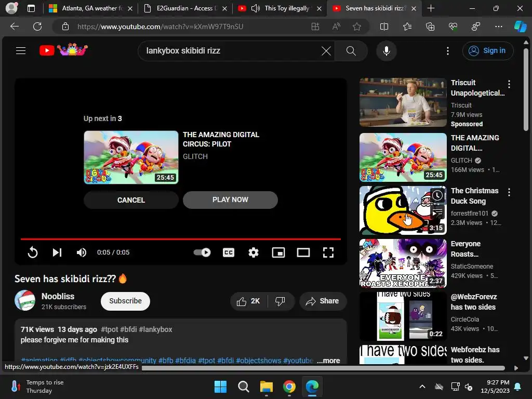Open split screen view
This screenshot has width=532, height=399.
pyautogui.click(x=384, y=26)
